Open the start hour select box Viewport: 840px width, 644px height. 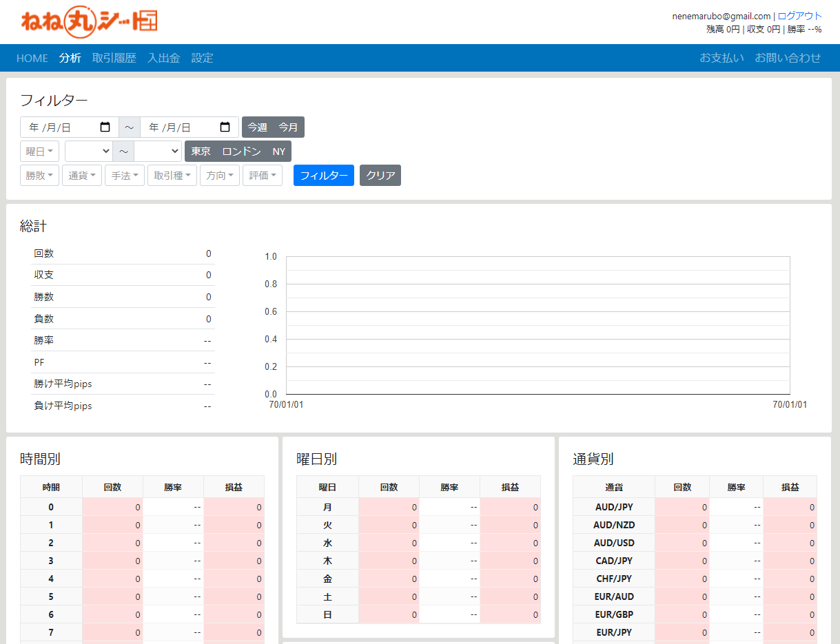(89, 152)
